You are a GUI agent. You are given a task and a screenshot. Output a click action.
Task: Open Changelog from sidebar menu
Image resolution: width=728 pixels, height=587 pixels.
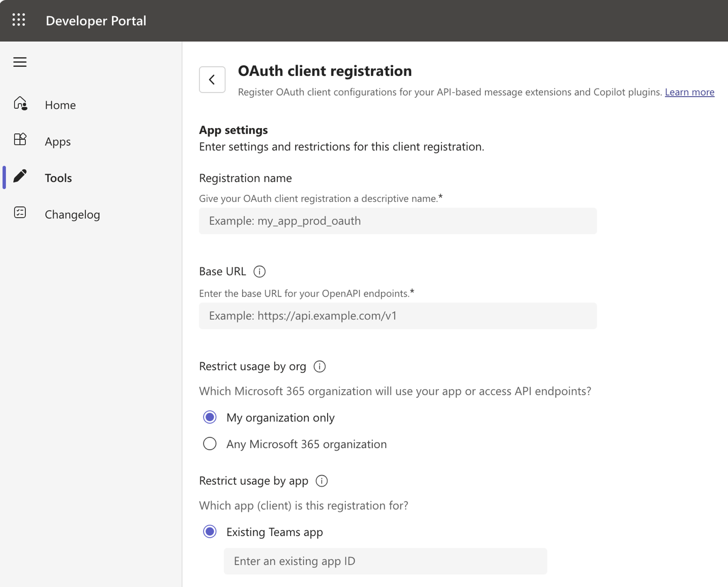(x=72, y=215)
